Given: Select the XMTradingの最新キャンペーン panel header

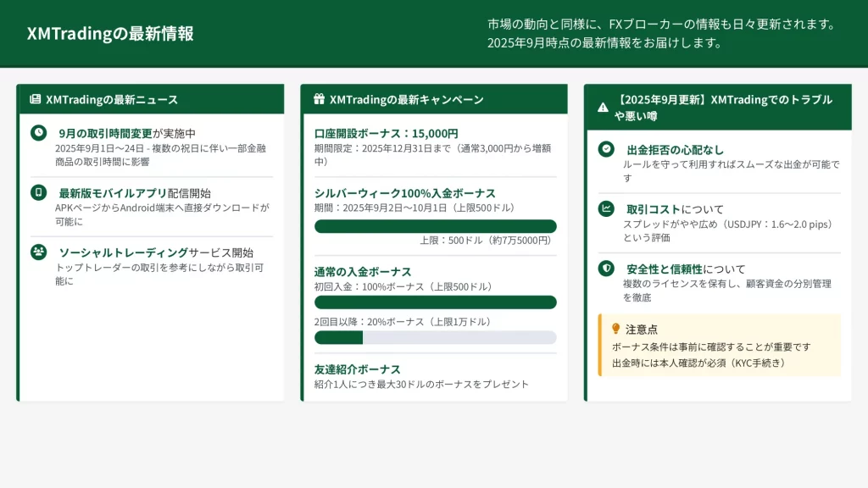Looking at the screenshot, I should coord(434,99).
